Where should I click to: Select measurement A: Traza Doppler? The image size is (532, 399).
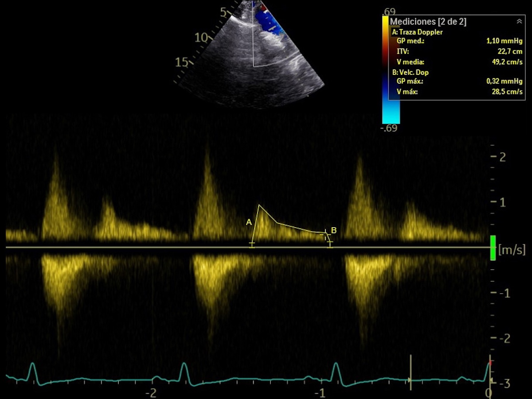418,32
